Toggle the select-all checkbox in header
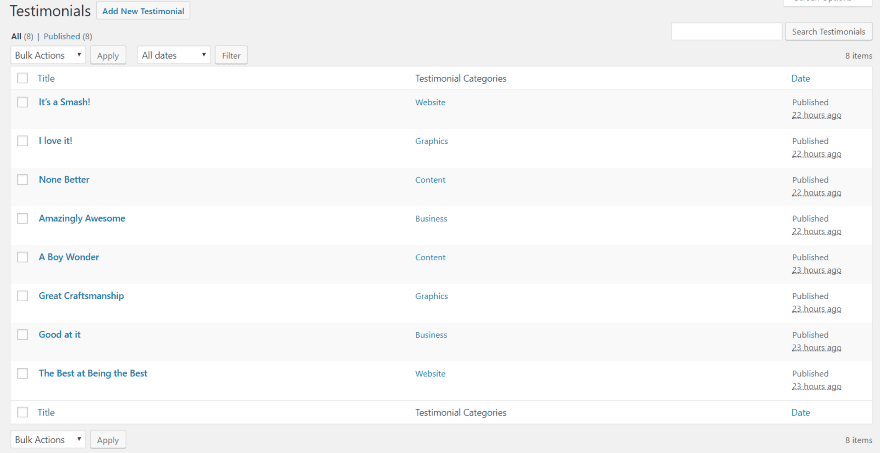880x453 pixels. point(22,78)
